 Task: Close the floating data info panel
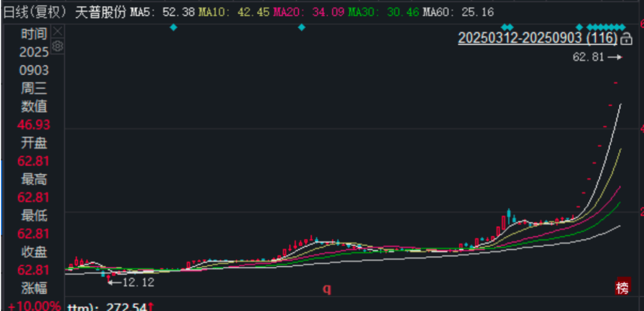coord(58,32)
